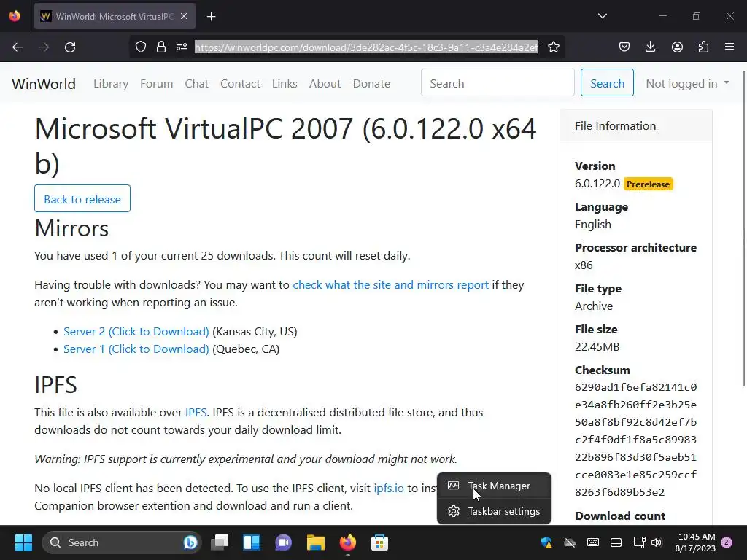Go back to the previous page
The image size is (747, 560).
click(x=18, y=47)
